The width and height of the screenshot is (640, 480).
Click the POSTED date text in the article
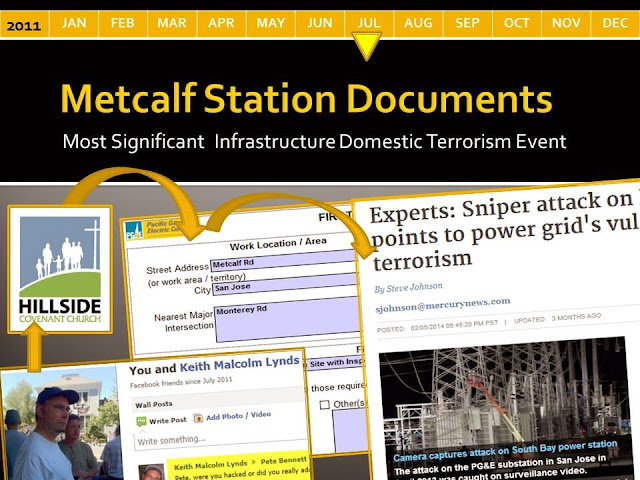[x=437, y=326]
